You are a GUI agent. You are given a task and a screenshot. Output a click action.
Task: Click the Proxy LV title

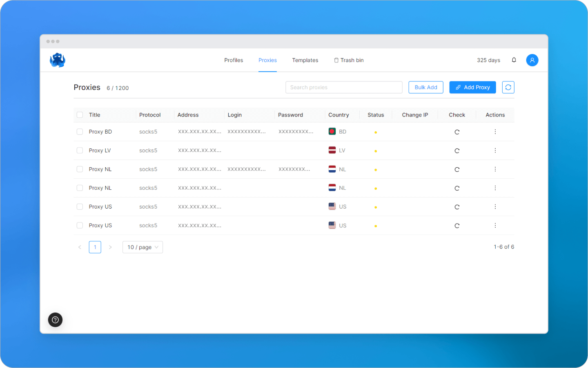pyautogui.click(x=100, y=150)
